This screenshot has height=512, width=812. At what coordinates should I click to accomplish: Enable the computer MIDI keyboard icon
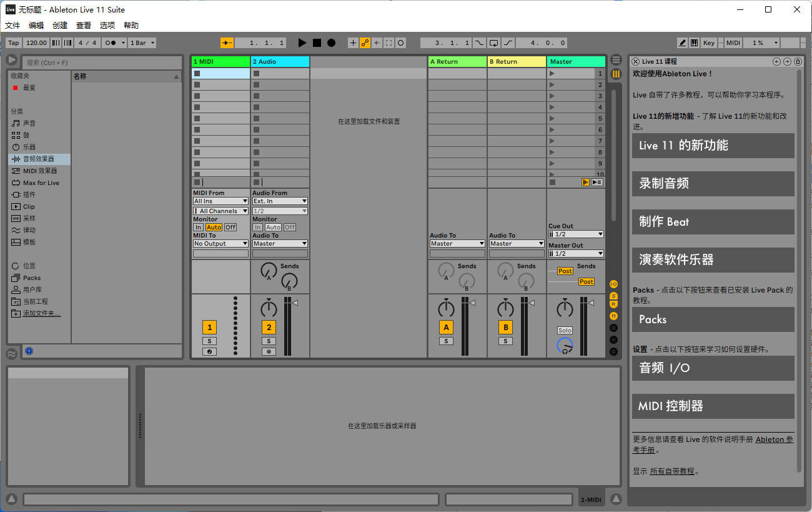[695, 43]
